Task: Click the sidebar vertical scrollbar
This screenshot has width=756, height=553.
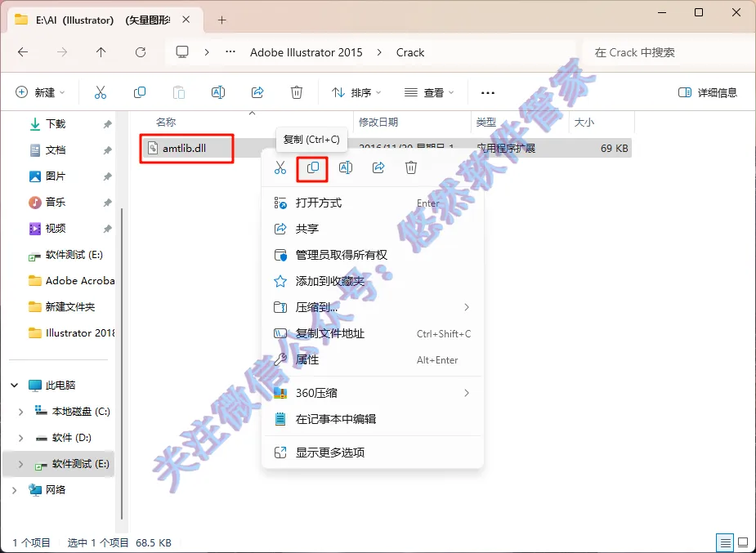Action: [122, 363]
